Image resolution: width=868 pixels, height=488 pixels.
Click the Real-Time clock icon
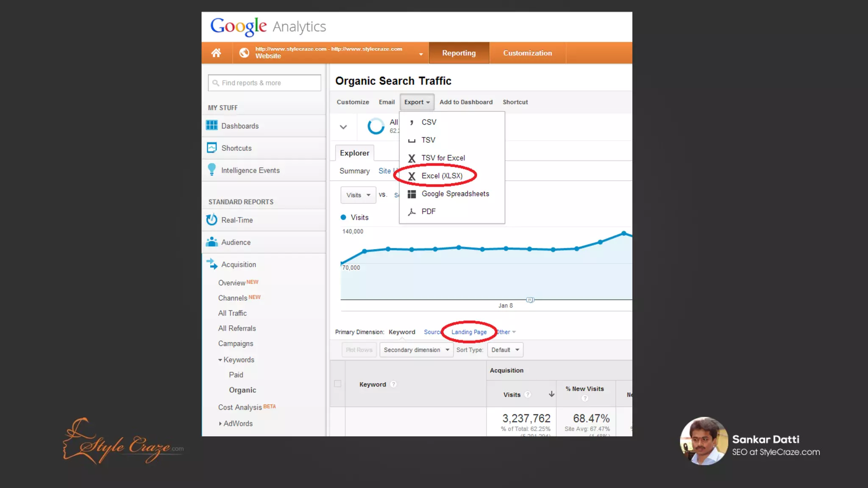coord(211,220)
